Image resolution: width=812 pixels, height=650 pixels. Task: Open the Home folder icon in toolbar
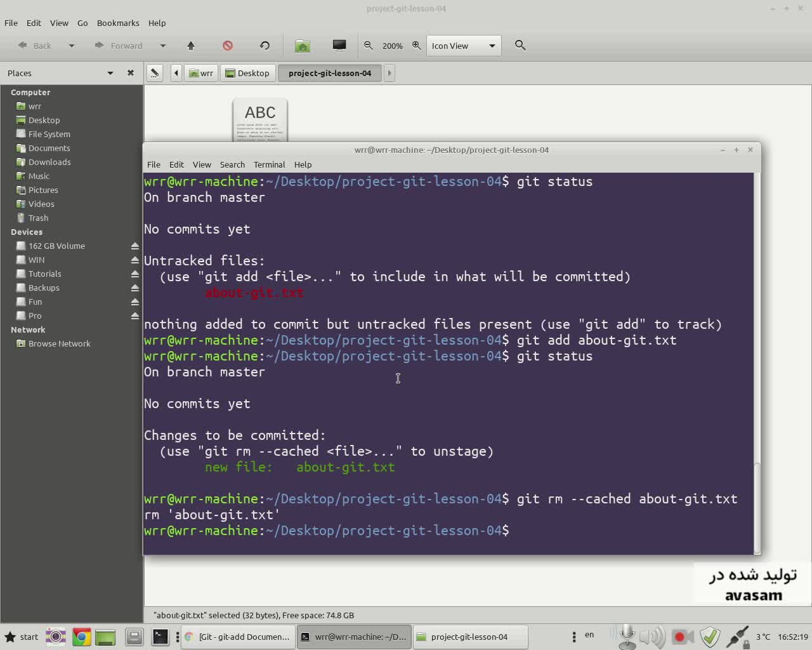303,46
